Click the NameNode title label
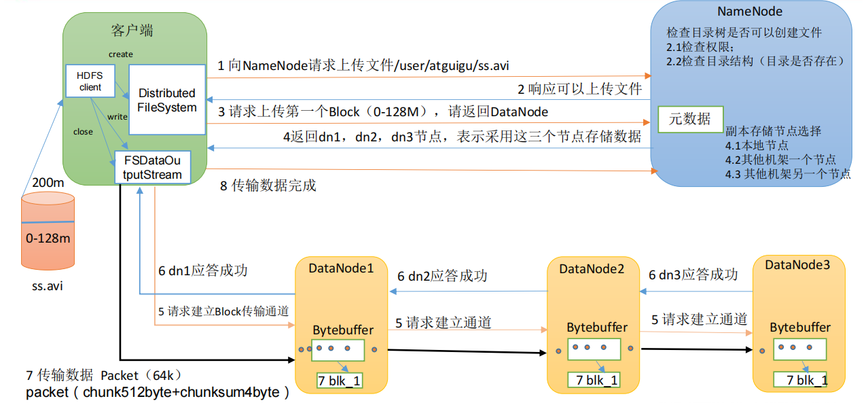Image resolution: width=868 pixels, height=403 pixels. (x=750, y=12)
